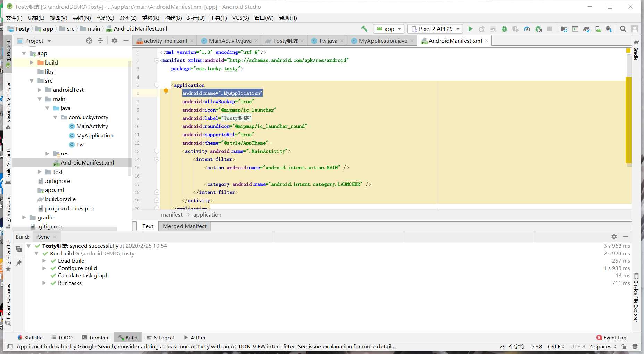
Task: Click the CRLF line separator selector
Action: coord(556,346)
